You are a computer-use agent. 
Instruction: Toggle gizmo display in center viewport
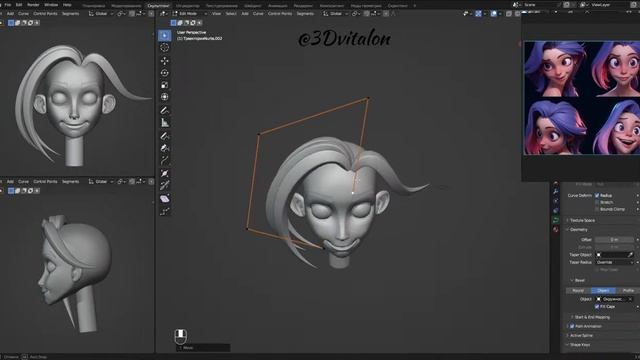pyautogui.click(x=478, y=13)
